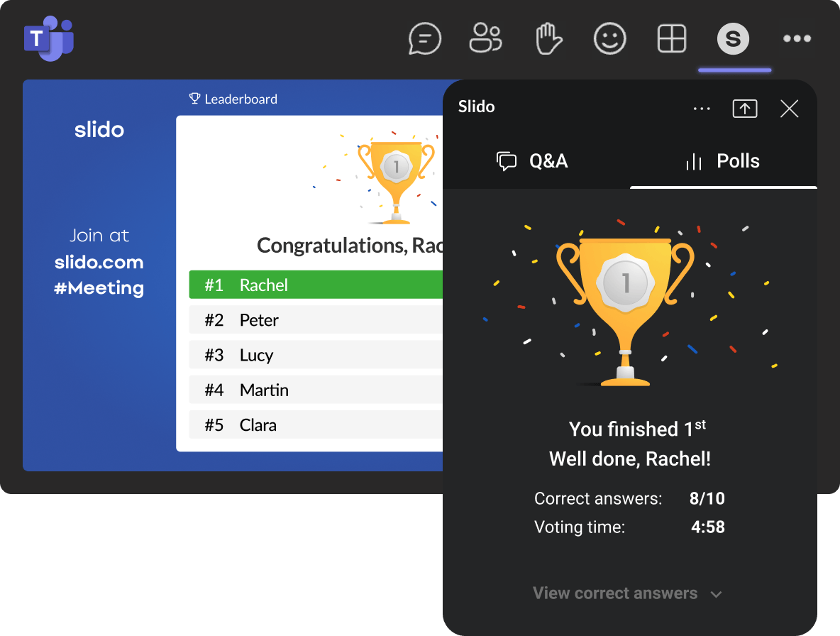Switch to the Polls tab
The height and width of the screenshot is (636, 840).
coord(723,160)
